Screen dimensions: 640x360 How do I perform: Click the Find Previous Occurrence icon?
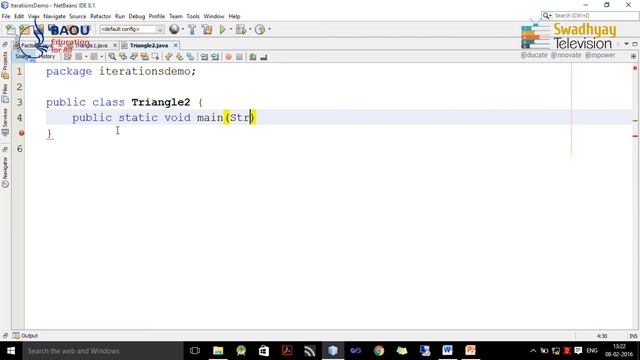(x=122, y=57)
